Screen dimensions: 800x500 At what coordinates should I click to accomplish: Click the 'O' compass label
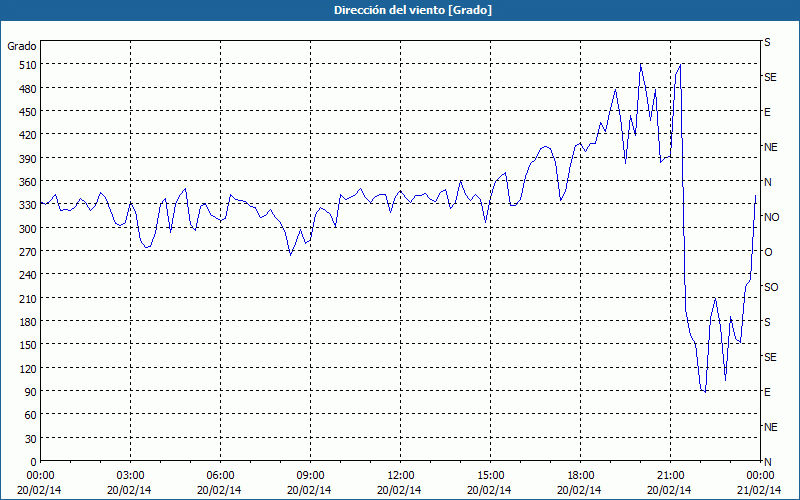(x=768, y=252)
